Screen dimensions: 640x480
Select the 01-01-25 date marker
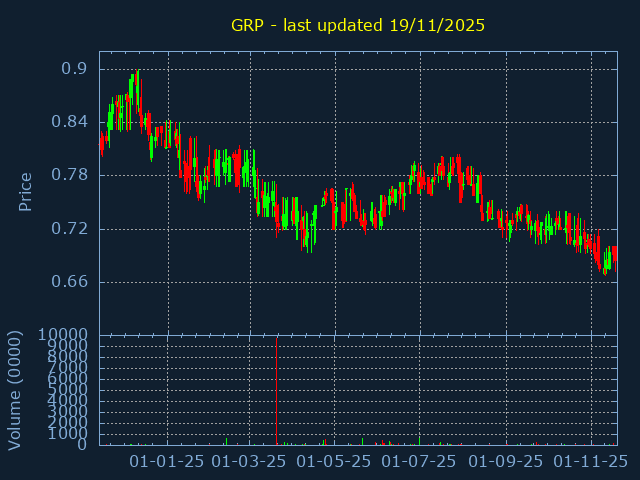[168, 462]
